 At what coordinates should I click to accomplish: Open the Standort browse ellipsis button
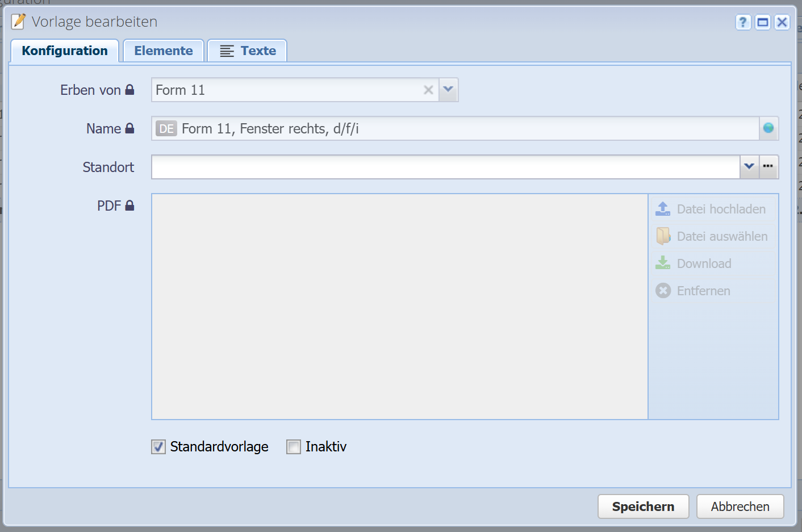point(768,167)
